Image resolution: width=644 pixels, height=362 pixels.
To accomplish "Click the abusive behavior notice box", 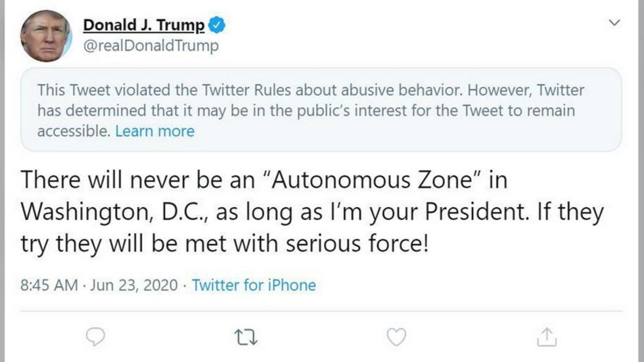I will click(x=321, y=110).
